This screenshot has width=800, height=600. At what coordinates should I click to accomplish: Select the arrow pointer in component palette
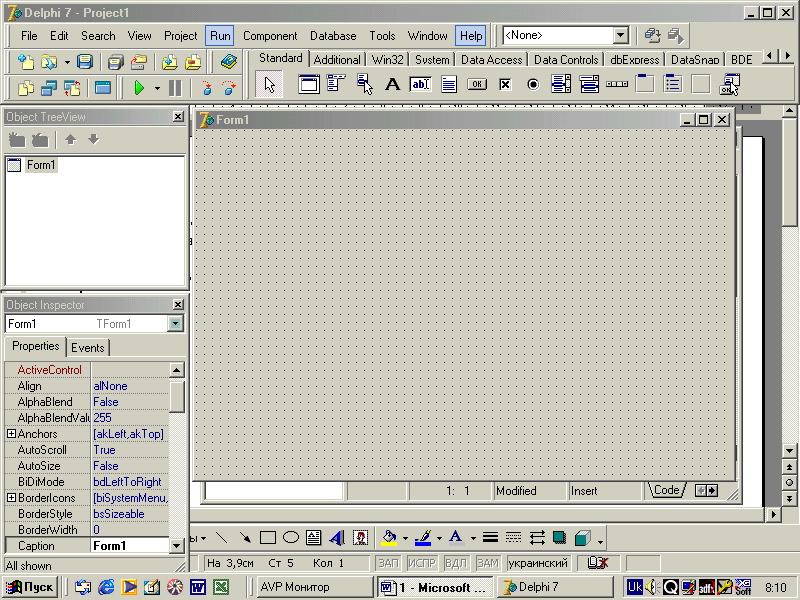(x=269, y=85)
